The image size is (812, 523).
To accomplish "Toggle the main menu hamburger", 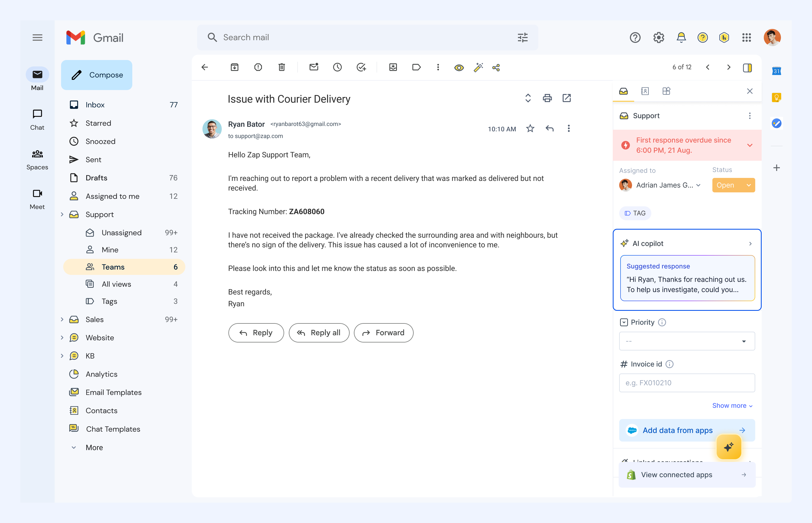I will [x=37, y=37].
